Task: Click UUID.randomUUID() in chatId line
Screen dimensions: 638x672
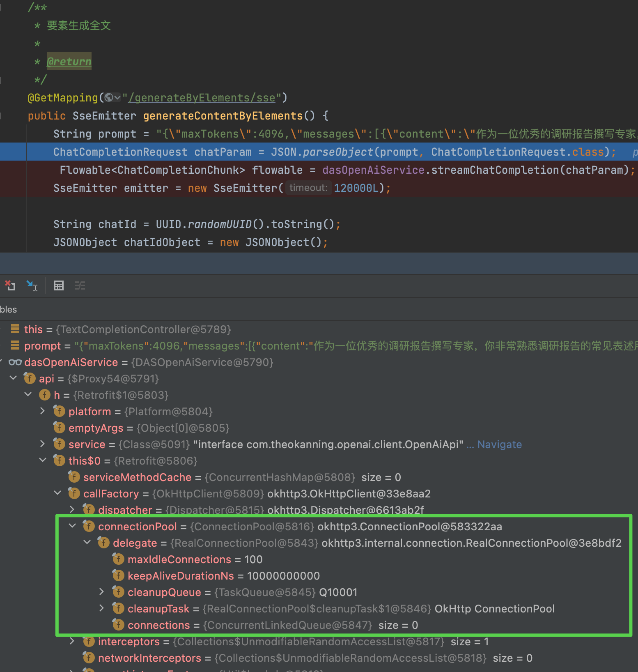Action: (x=209, y=224)
